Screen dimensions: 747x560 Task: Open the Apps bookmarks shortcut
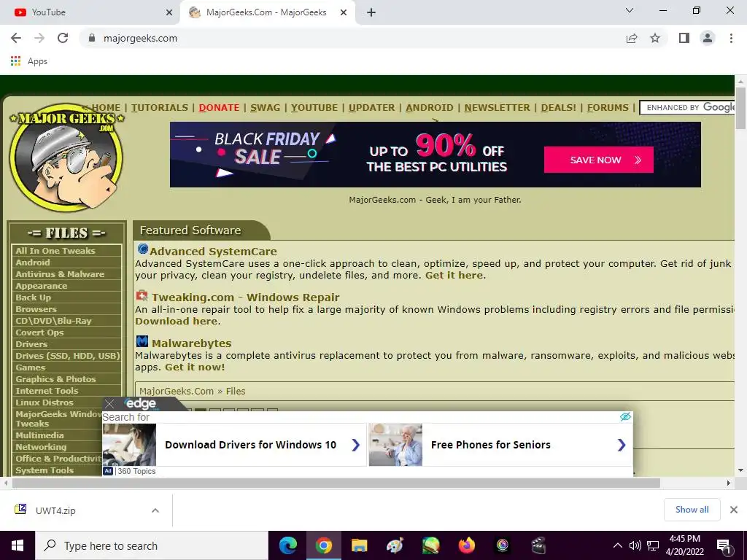pyautogui.click(x=28, y=61)
